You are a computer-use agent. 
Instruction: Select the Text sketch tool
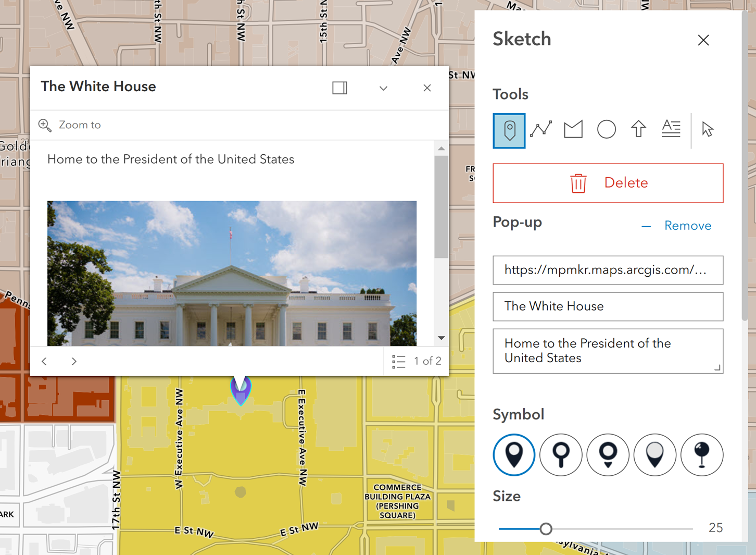(x=671, y=129)
